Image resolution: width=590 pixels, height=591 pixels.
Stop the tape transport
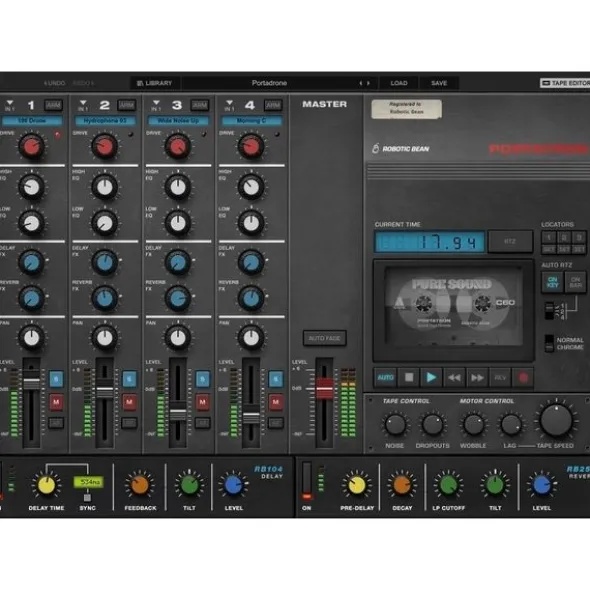[x=409, y=377]
